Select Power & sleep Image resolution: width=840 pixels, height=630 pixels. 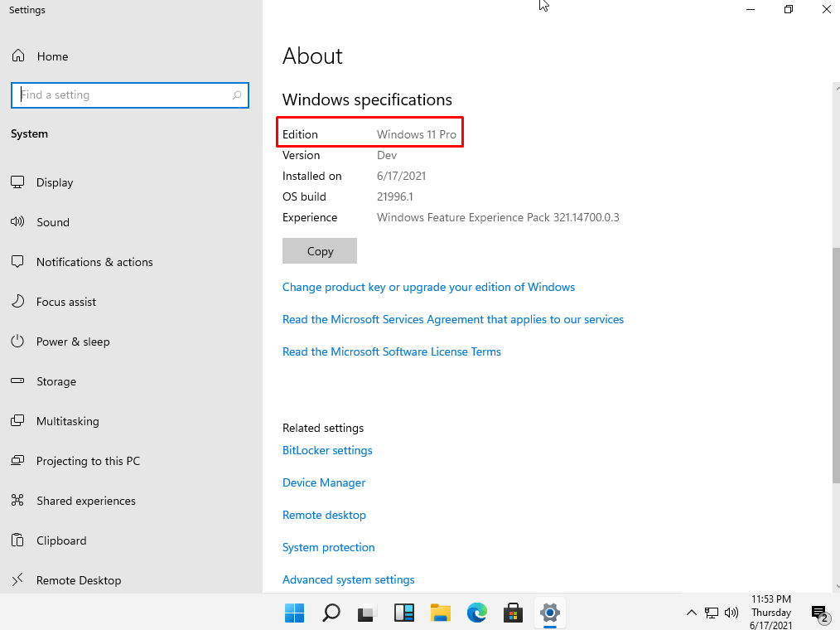[x=73, y=341]
